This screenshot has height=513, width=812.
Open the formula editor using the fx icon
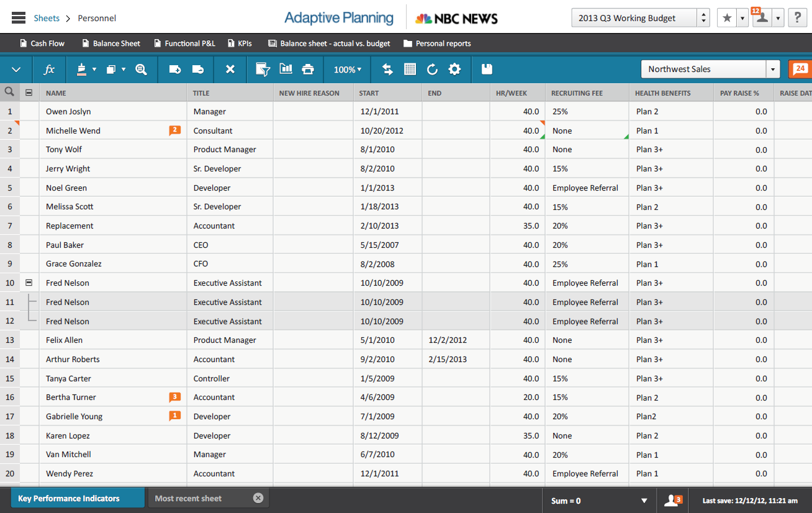(49, 69)
